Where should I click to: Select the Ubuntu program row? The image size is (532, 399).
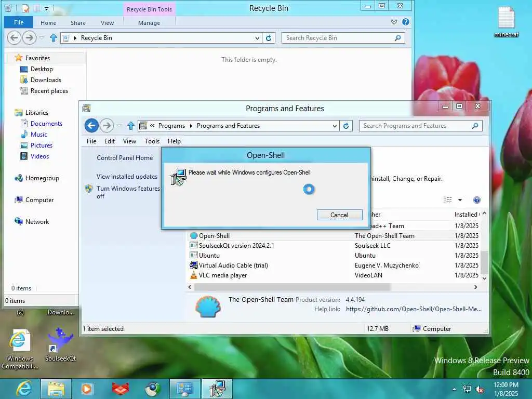[x=334, y=255]
